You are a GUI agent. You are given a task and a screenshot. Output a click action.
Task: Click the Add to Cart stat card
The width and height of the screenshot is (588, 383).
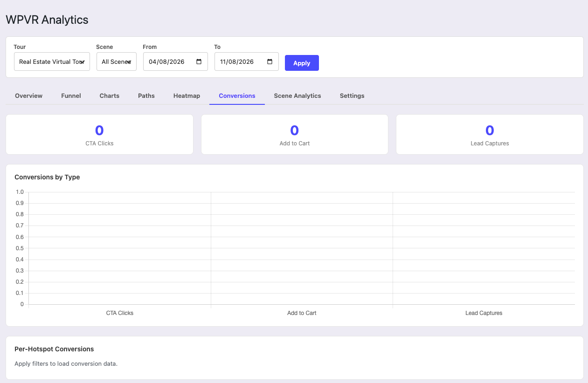295,135
